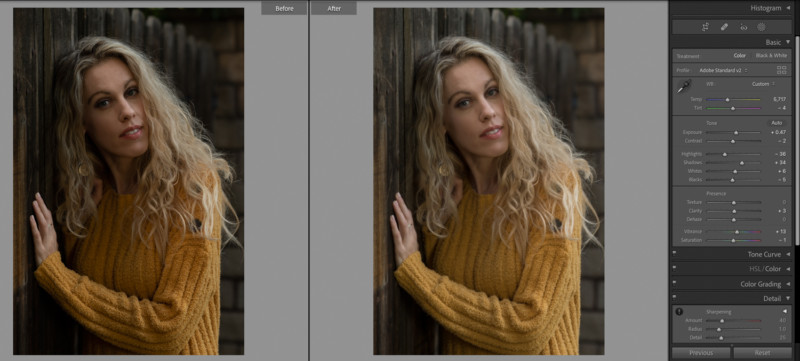The image size is (800, 361).
Task: Open the Masking tool
Action: click(761, 28)
